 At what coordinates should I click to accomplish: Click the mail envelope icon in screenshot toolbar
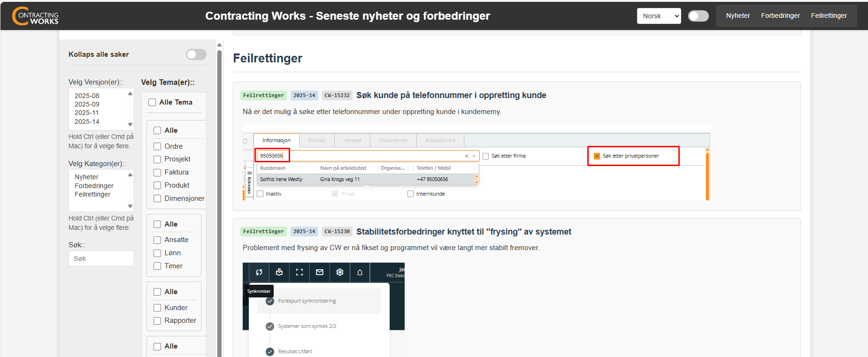tap(320, 272)
